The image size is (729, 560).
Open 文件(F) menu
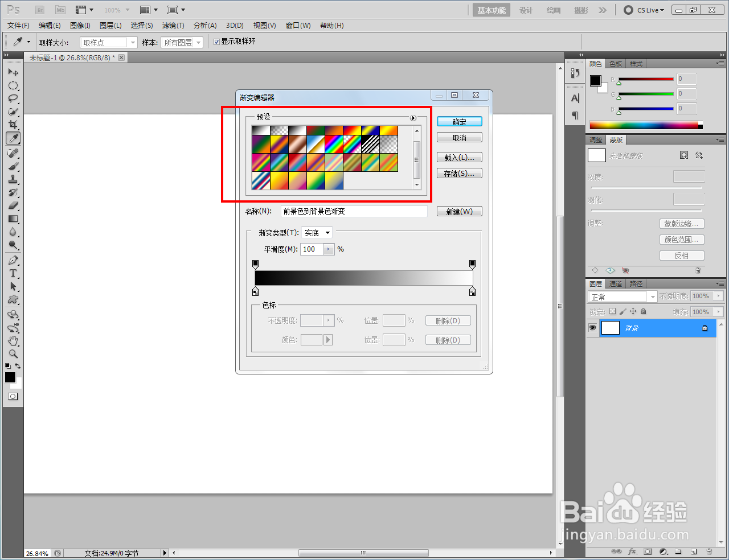point(18,26)
